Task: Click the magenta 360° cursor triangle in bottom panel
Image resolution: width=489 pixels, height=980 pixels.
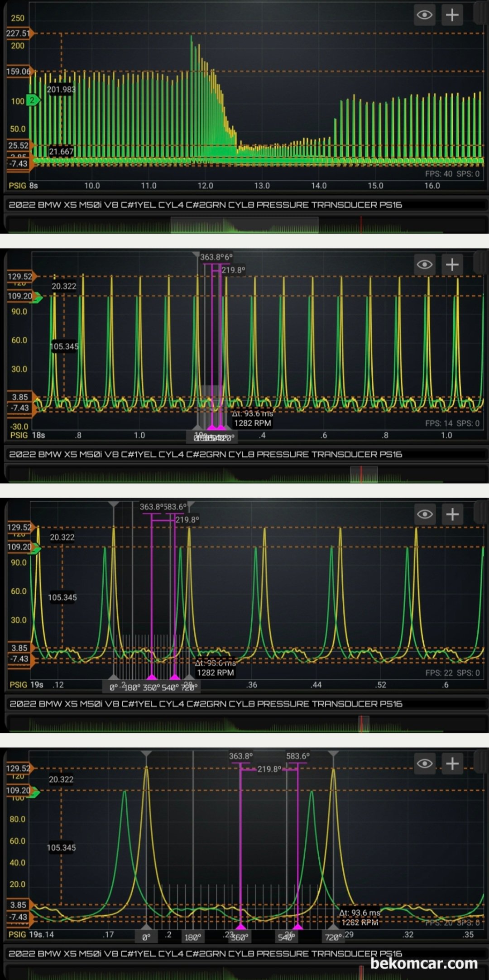Action: click(240, 927)
